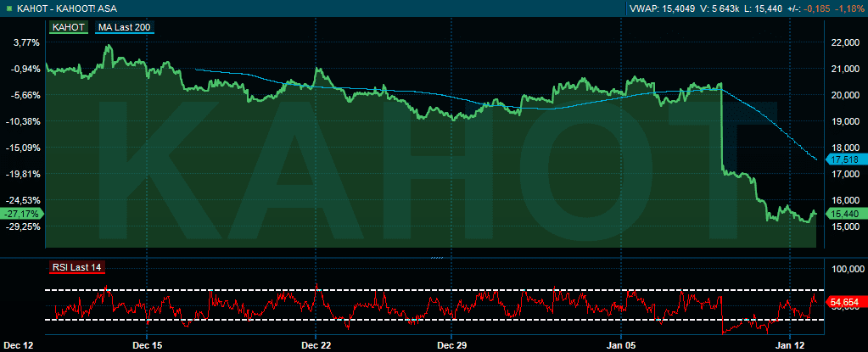Click the Jan 05 date label

(621, 345)
